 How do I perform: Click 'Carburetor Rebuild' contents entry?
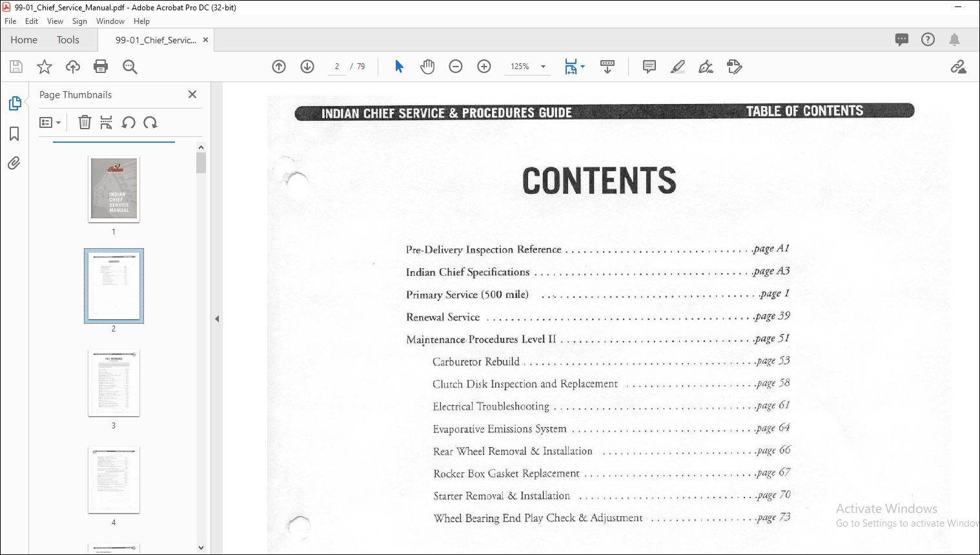click(x=476, y=362)
